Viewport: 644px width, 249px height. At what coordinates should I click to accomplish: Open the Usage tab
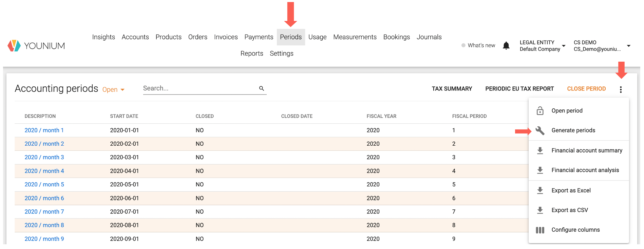tap(317, 37)
